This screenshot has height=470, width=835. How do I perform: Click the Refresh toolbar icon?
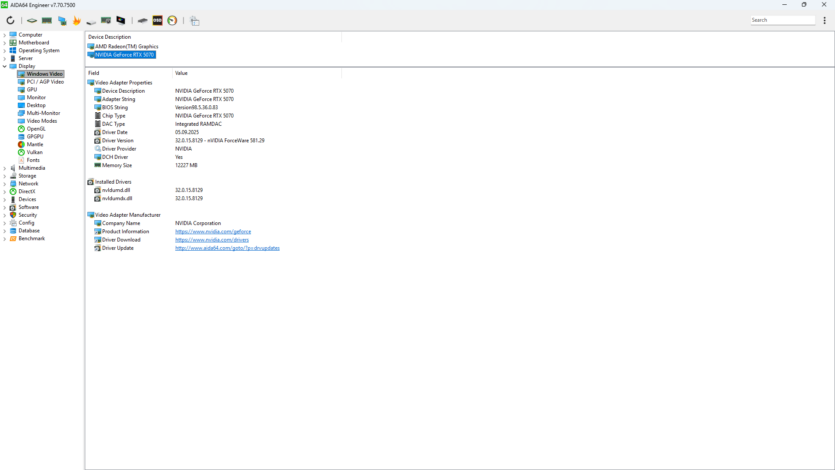tap(10, 20)
